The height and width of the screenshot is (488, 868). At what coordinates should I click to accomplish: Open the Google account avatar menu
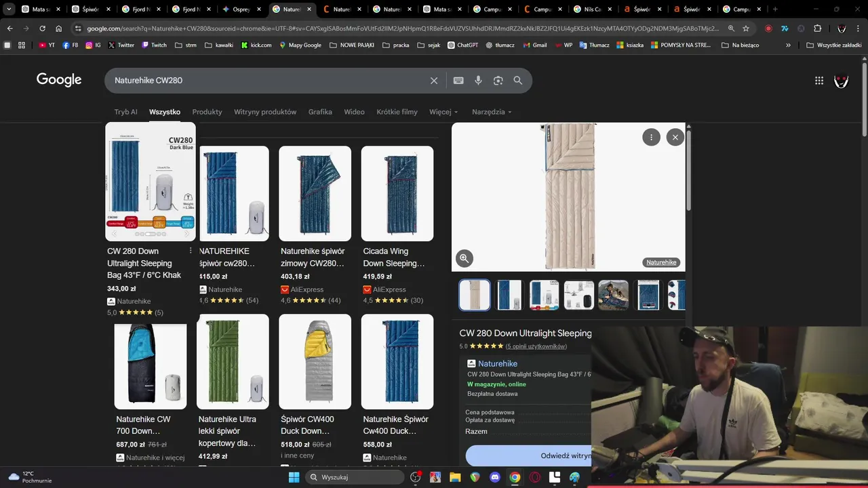[842, 81]
